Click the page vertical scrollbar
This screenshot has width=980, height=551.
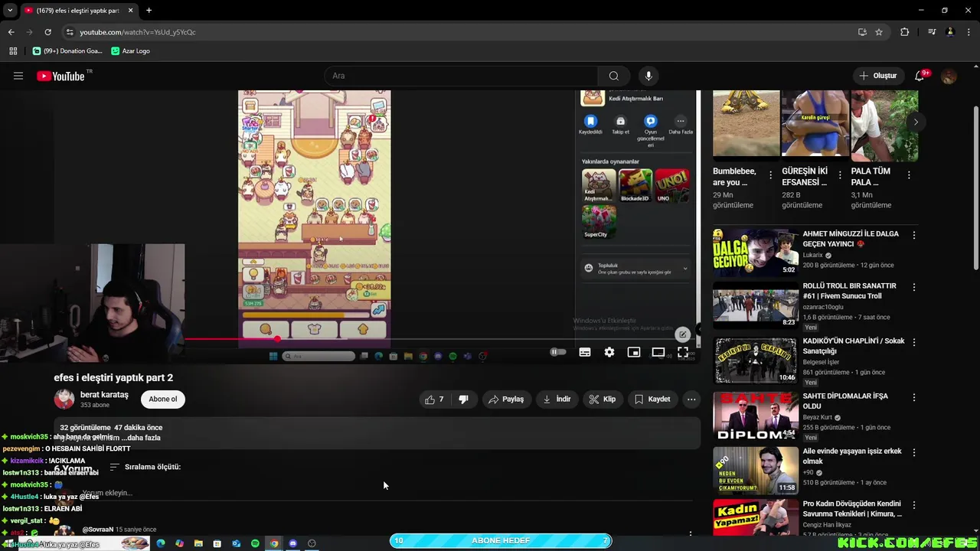(x=975, y=187)
